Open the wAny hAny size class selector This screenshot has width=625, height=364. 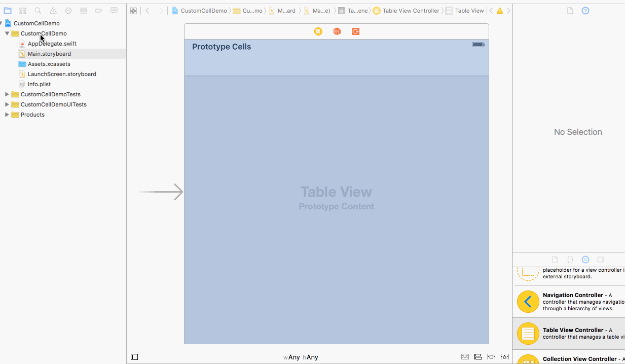[x=301, y=357]
